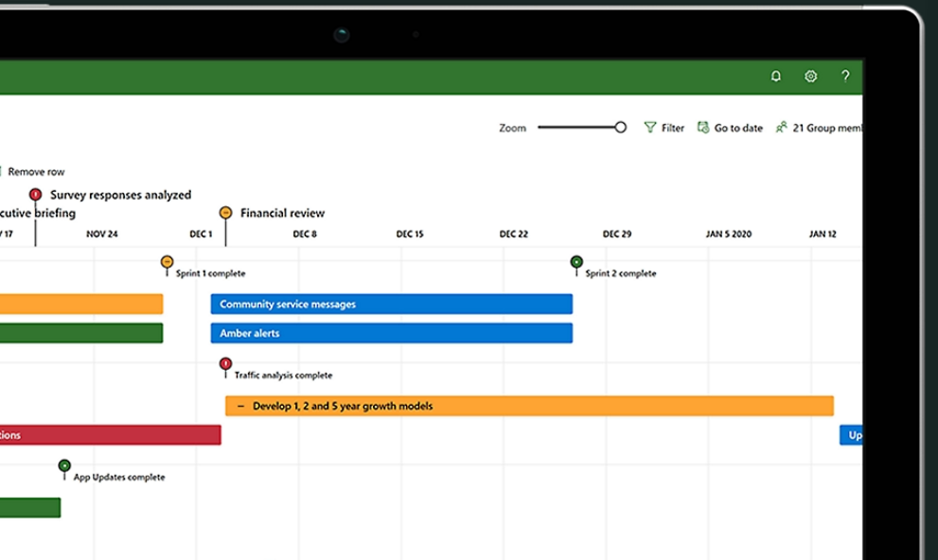Screen dimensions: 938x560
Task: Open the Amber alerts task bar
Action: (x=391, y=333)
